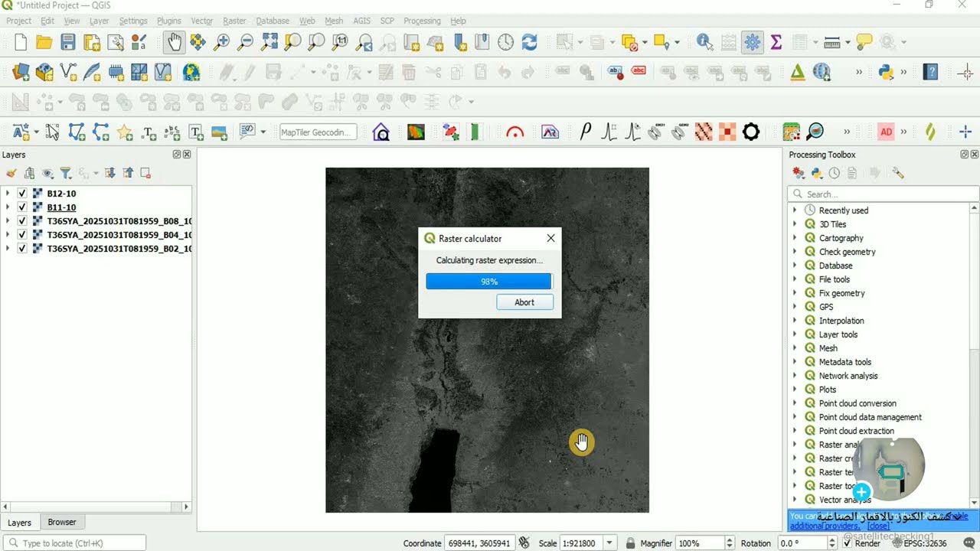The image size is (980, 551).
Task: Uncheck the T36SYA B02 layer checkbox
Action: pos(22,249)
